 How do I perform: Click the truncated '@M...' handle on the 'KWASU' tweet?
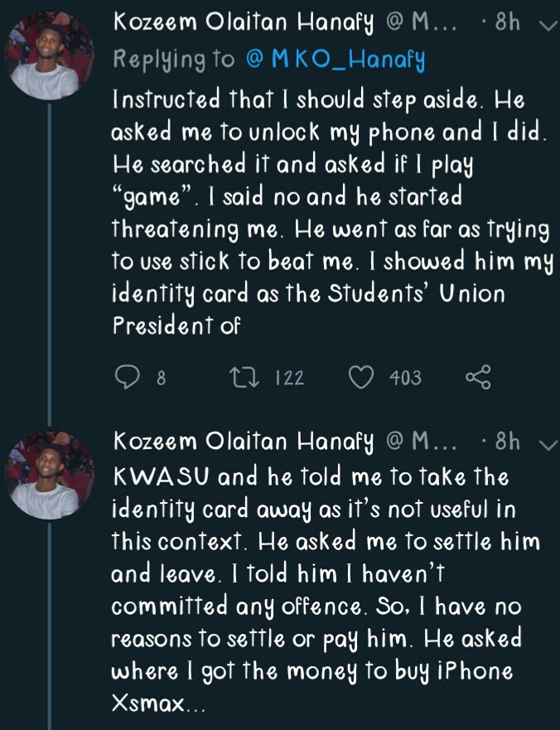pos(422,443)
